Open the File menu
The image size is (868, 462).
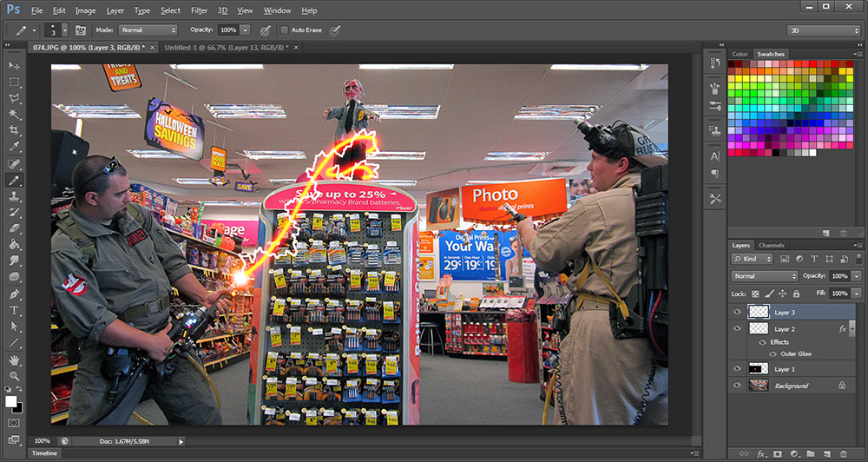coord(36,10)
